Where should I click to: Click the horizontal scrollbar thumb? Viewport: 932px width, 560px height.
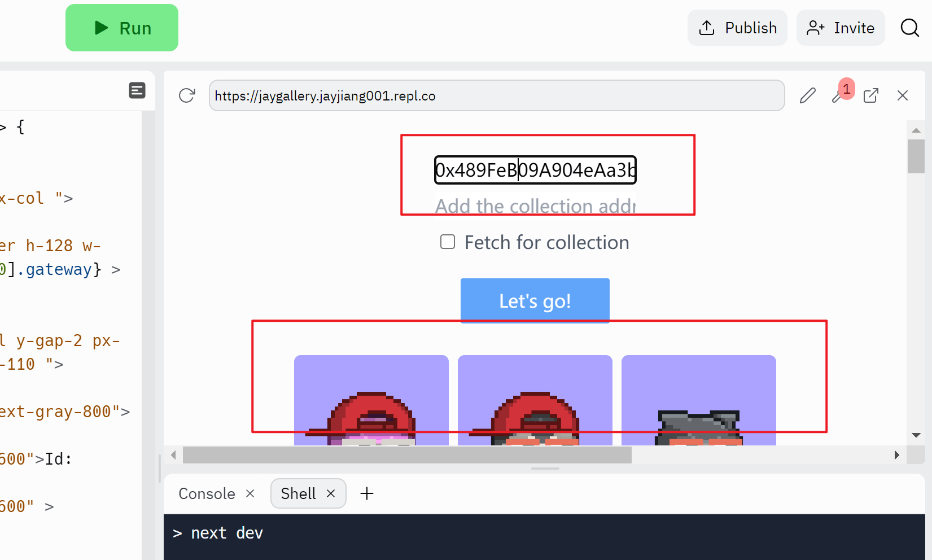coord(407,455)
